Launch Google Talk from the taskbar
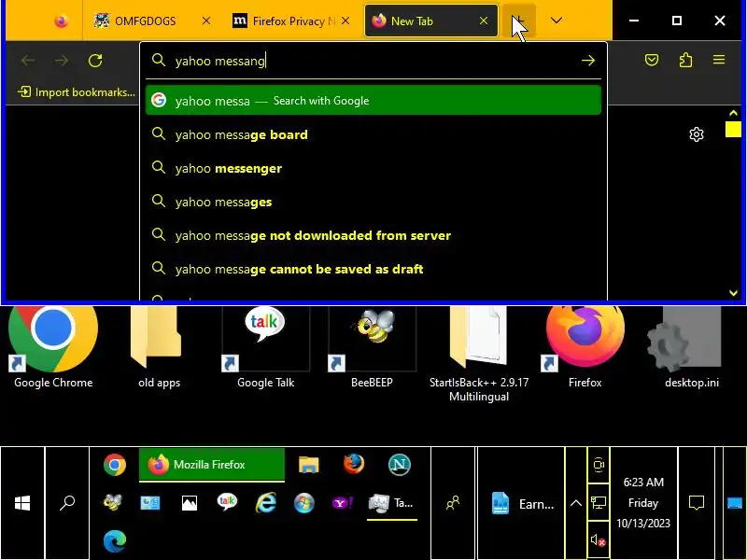The image size is (747, 560). point(227,503)
